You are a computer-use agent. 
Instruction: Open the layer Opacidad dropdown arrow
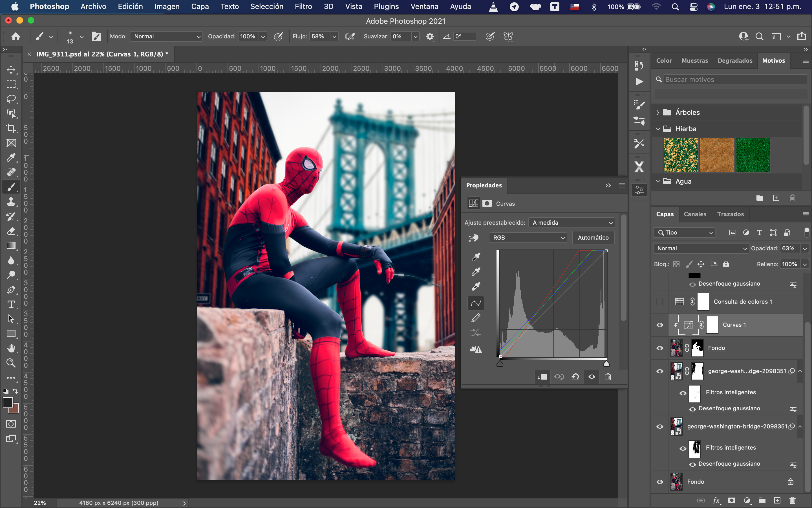point(805,248)
